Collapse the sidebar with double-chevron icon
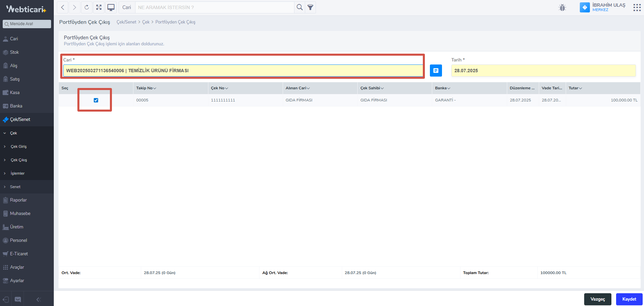 (38, 299)
